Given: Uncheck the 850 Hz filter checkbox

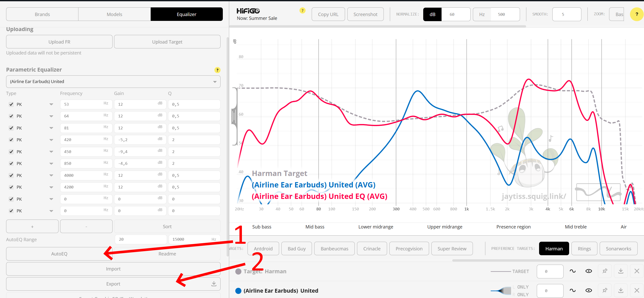Looking at the screenshot, I should [x=11, y=164].
